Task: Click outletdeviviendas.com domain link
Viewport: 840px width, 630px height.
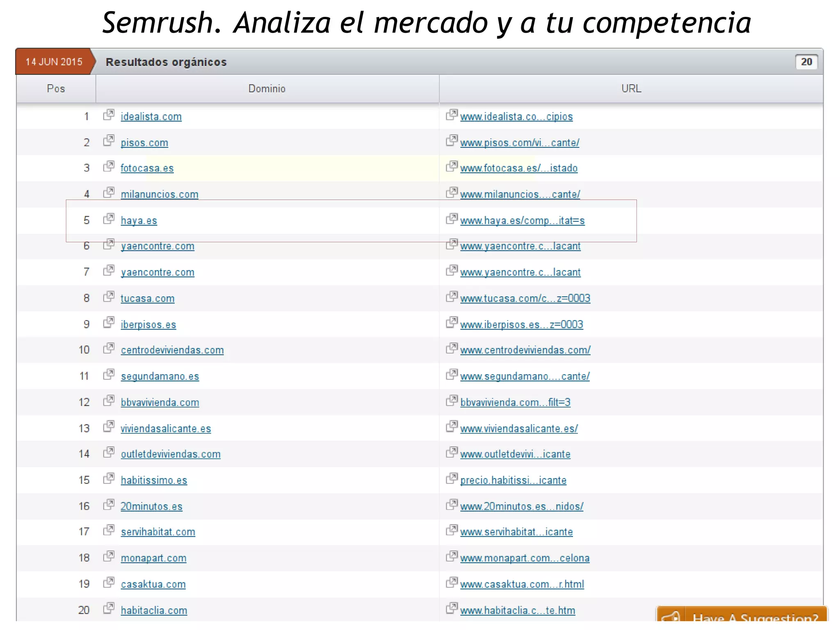Action: pyautogui.click(x=171, y=454)
